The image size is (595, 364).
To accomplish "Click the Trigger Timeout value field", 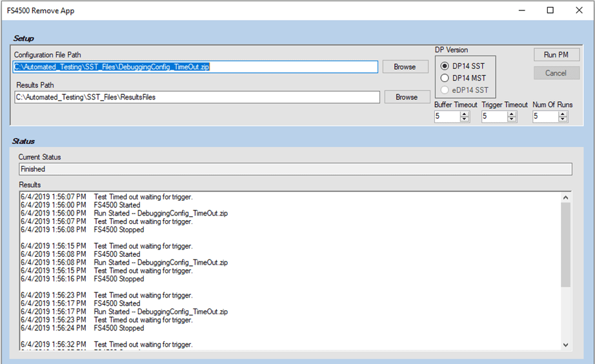I will coord(494,117).
